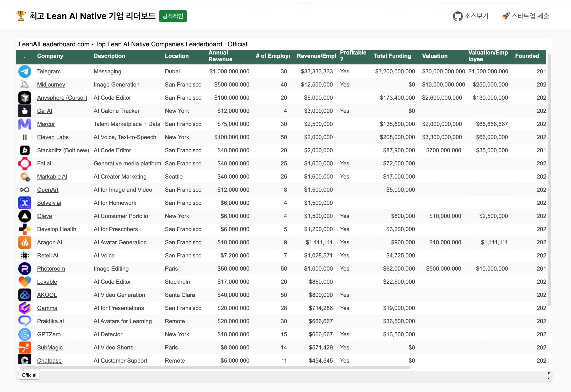Open the Midjourney company link
The height and width of the screenshot is (392, 571).
pyautogui.click(x=51, y=85)
